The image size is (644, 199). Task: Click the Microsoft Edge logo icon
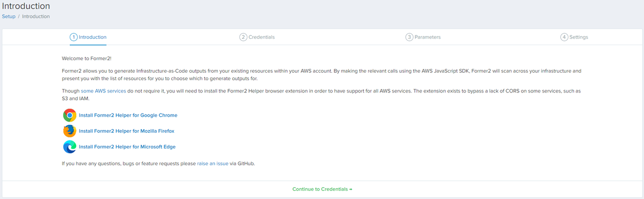tap(69, 146)
